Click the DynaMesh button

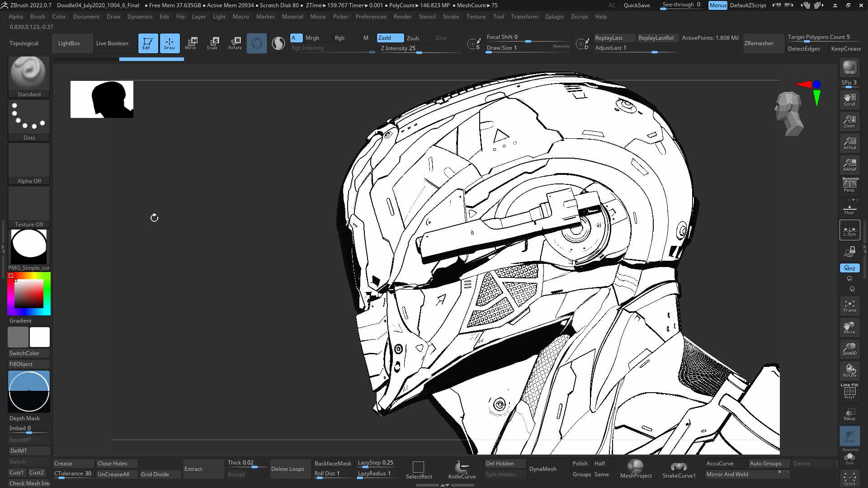click(542, 469)
